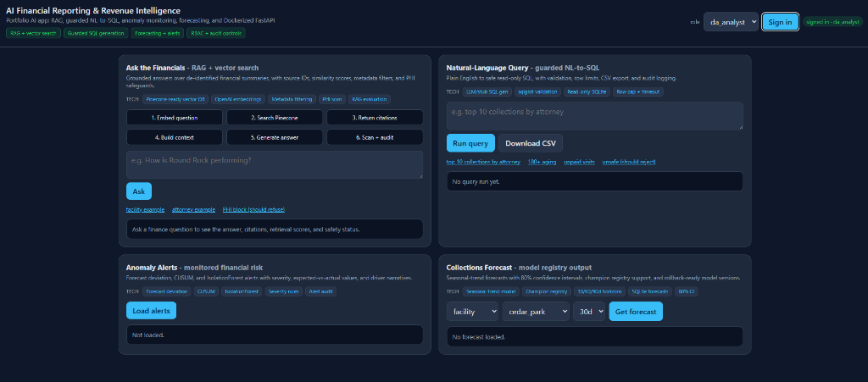The image size is (868, 382).
Task: Select the "1. Embed question" step box
Action: [175, 118]
